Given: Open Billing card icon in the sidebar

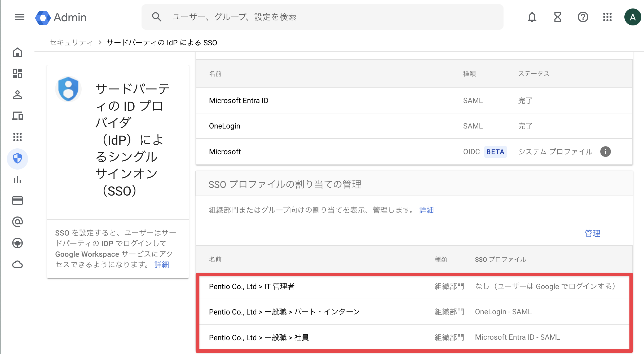Looking at the screenshot, I should click(x=17, y=201).
